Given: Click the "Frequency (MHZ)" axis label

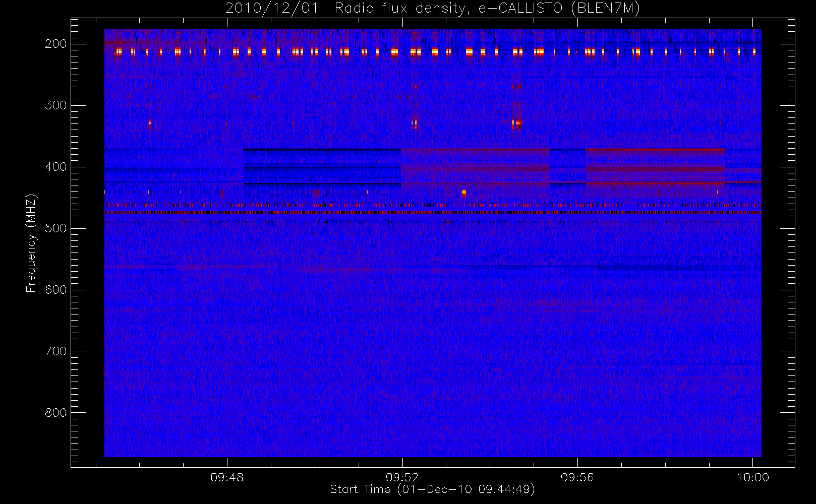Looking at the screenshot, I should click(31, 243).
